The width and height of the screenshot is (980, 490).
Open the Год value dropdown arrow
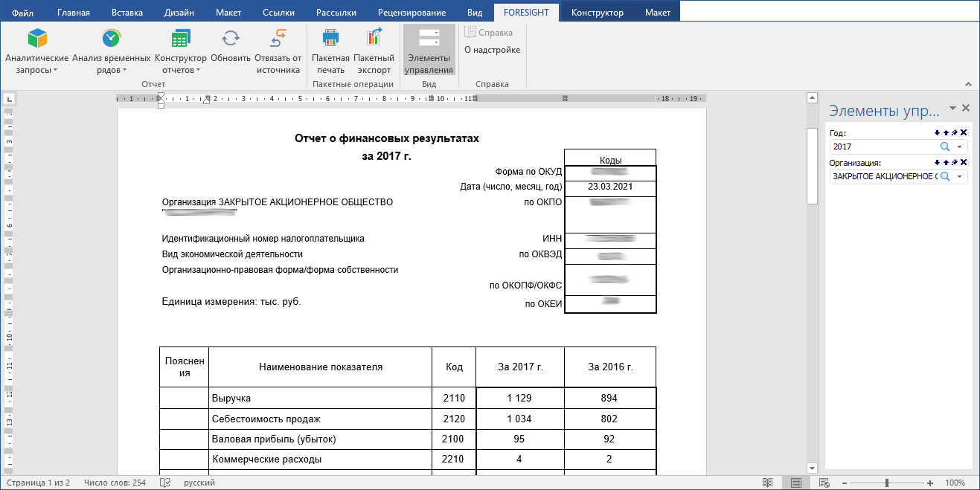(960, 147)
